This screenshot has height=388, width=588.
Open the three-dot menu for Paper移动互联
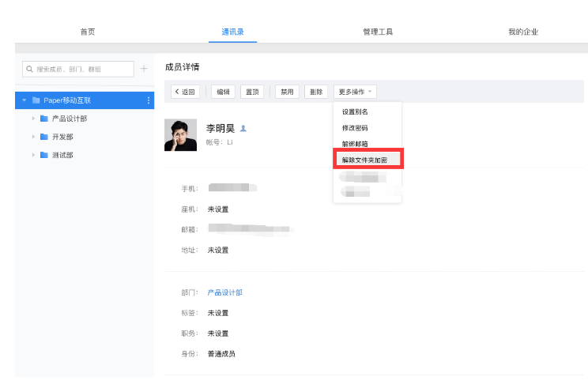pos(148,100)
